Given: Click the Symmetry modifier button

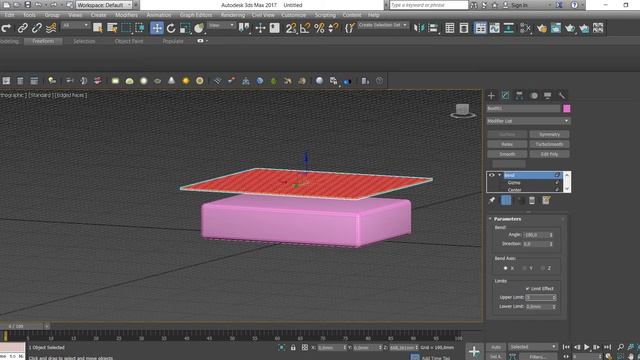Looking at the screenshot, I should point(549,134).
